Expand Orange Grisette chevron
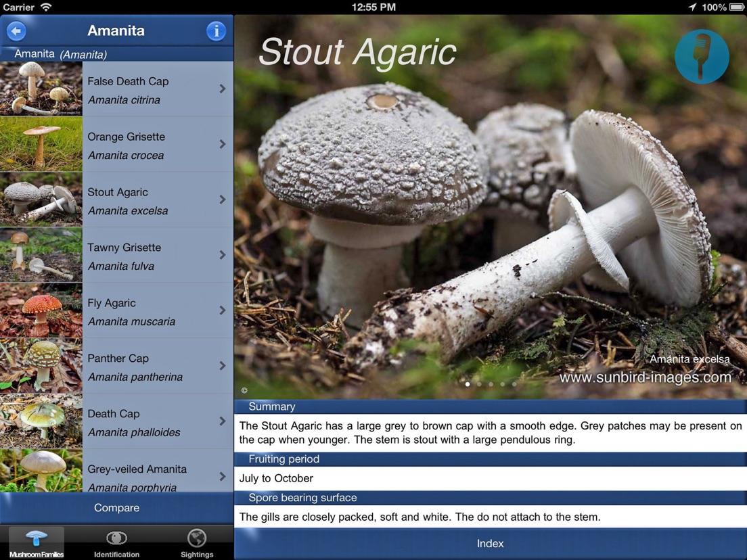 (223, 144)
